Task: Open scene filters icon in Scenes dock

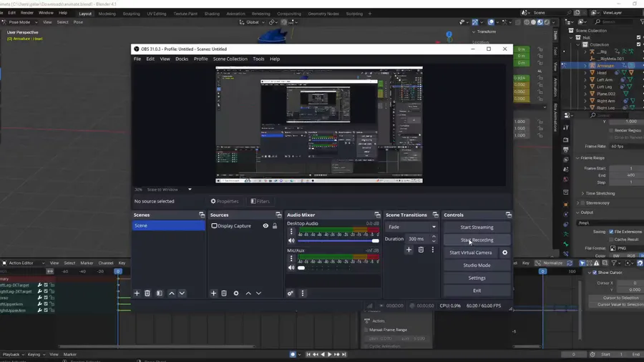Action: pyautogui.click(x=160, y=293)
